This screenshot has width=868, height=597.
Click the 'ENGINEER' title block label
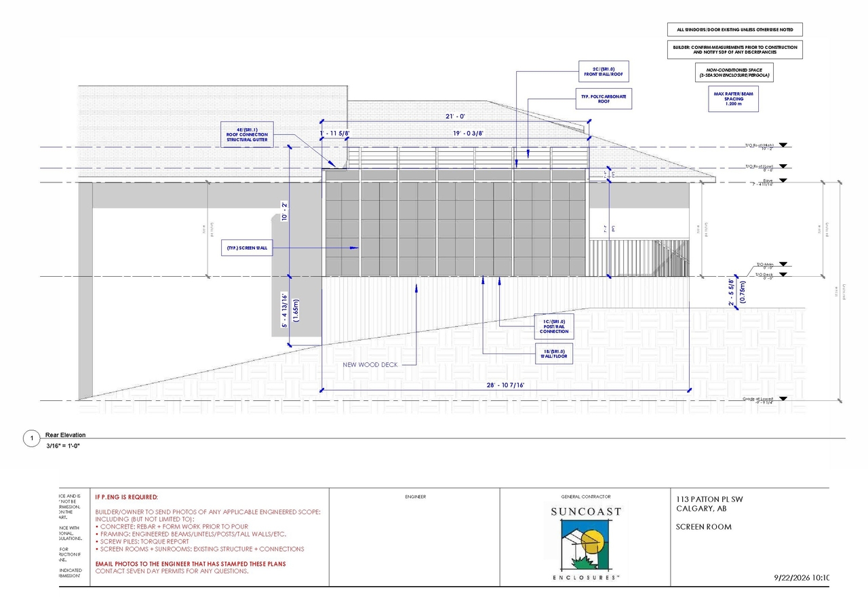pyautogui.click(x=415, y=497)
